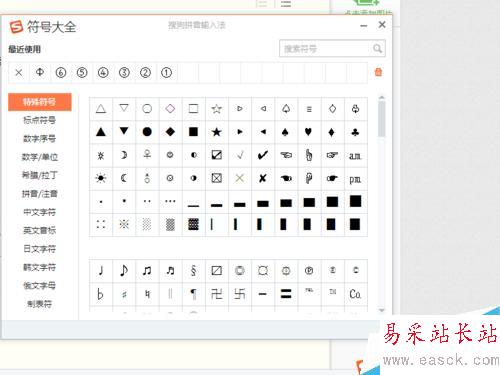Insert the crescent moon symbol in sun row

pos(124,178)
